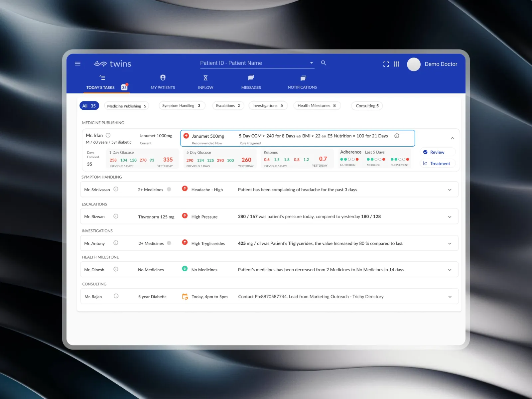Click calendar icon for Today, 4pm to 5pm
This screenshot has width=532, height=399.
pyautogui.click(x=185, y=296)
